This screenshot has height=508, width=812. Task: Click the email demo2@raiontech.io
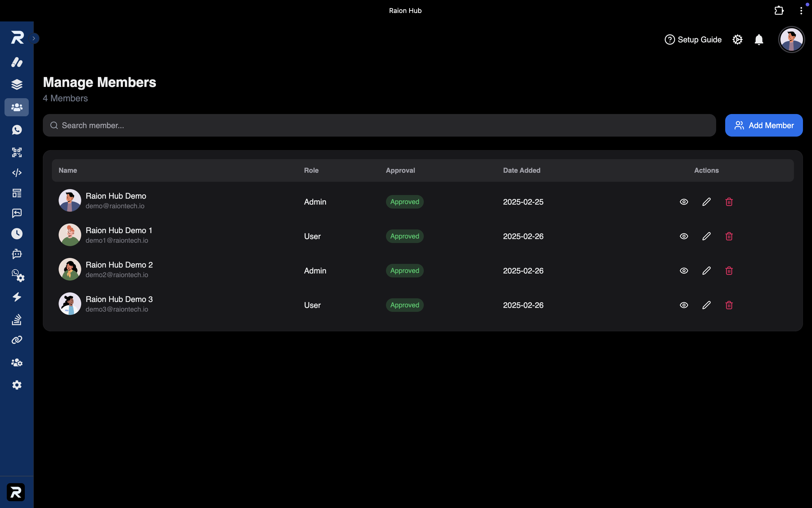[x=117, y=275]
